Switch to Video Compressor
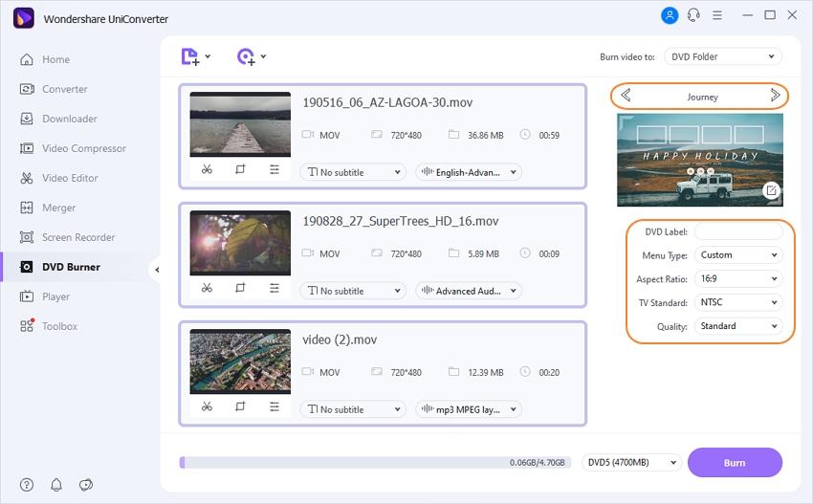The width and height of the screenshot is (813, 504). pos(84,148)
